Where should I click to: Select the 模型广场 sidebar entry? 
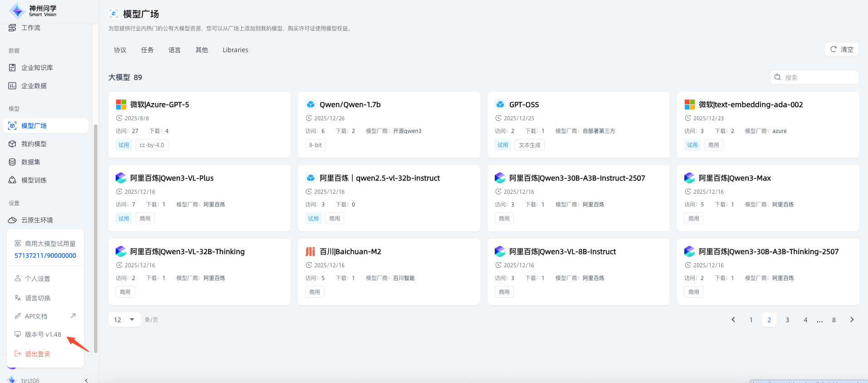pos(45,126)
